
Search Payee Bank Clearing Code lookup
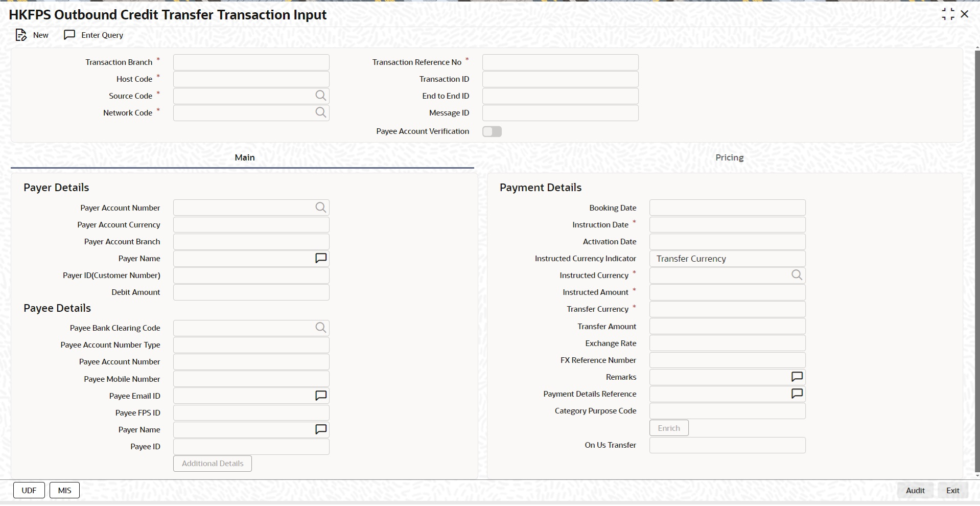(320, 328)
